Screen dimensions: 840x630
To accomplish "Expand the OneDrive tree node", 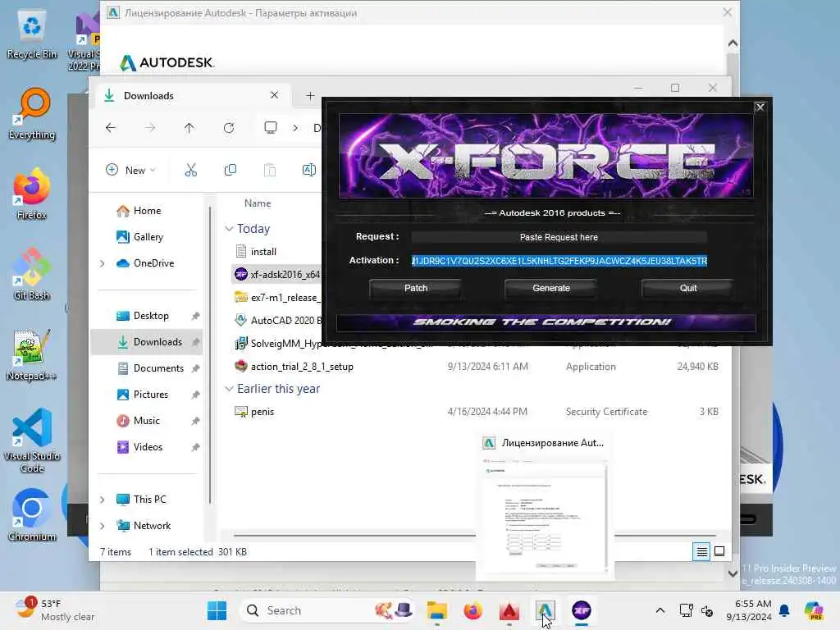I will coord(103,263).
